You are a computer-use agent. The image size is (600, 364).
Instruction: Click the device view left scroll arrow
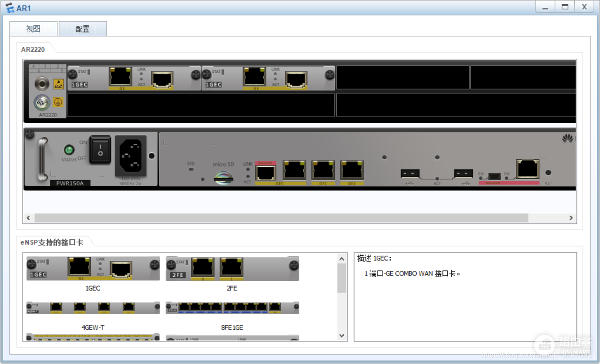28,218
